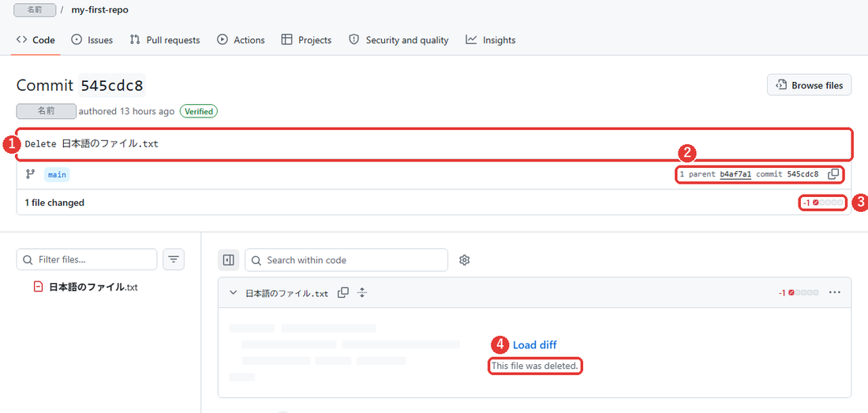Collapse the 日本語のファイル.txt diff chevron
This screenshot has height=413, width=868.
[x=233, y=292]
